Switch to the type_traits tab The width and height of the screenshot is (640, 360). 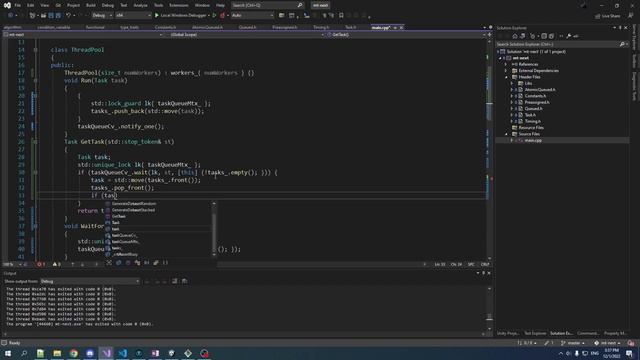click(x=129, y=27)
